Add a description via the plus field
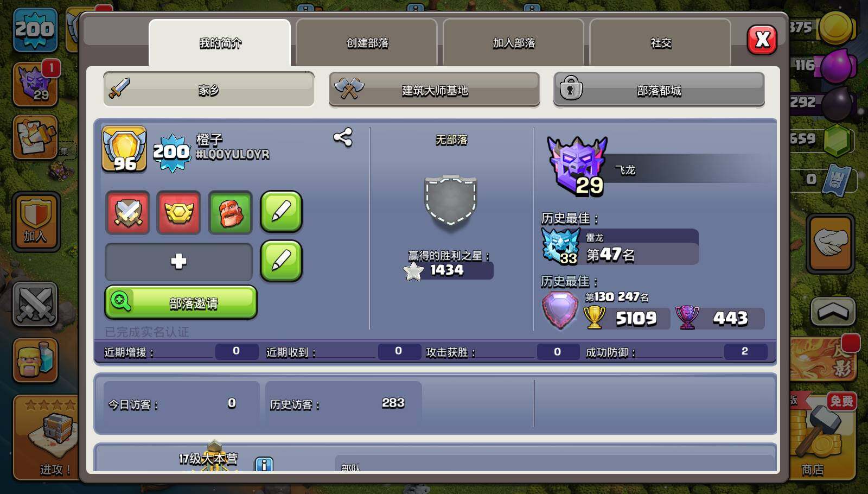 tap(178, 262)
